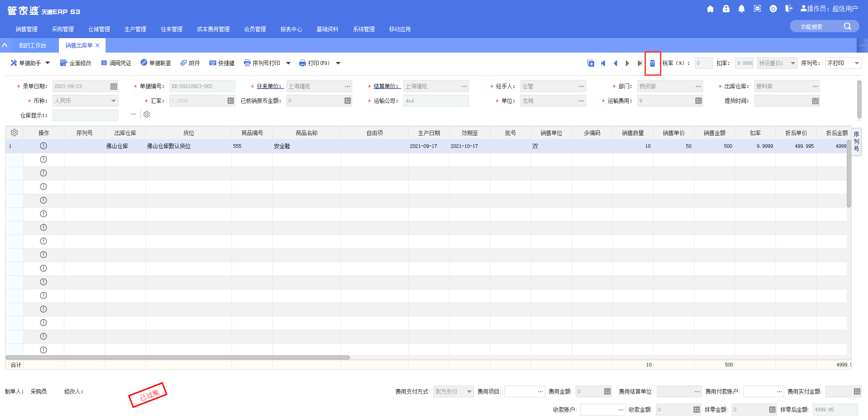The width and height of the screenshot is (868, 420).
Task: Open the 采购管理 menu
Action: click(x=63, y=29)
